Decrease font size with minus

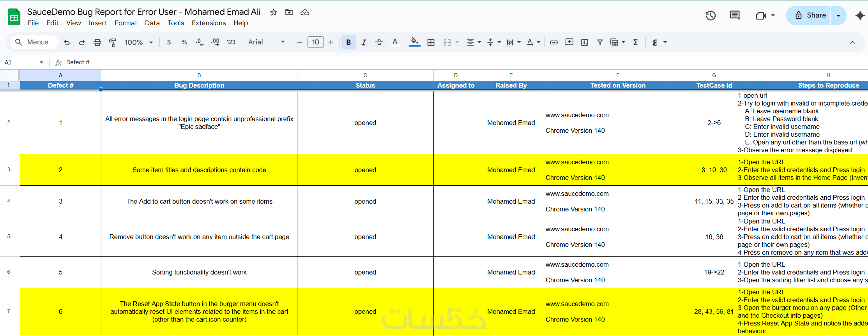[300, 42]
